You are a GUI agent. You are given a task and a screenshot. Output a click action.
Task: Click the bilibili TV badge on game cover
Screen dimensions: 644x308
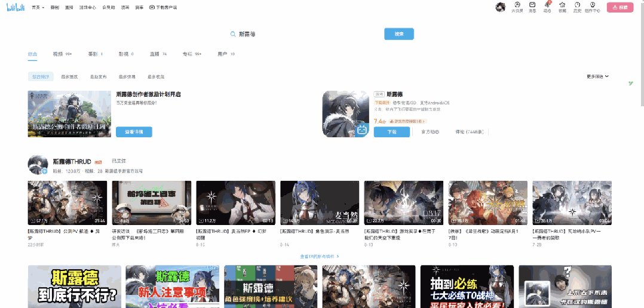click(362, 130)
